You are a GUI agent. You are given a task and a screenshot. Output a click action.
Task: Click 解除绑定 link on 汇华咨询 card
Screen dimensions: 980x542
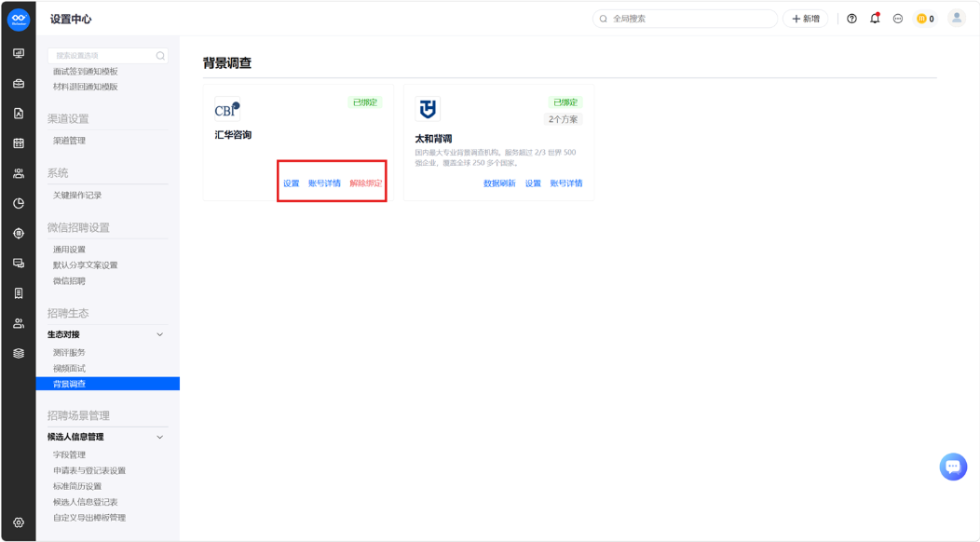coord(365,183)
